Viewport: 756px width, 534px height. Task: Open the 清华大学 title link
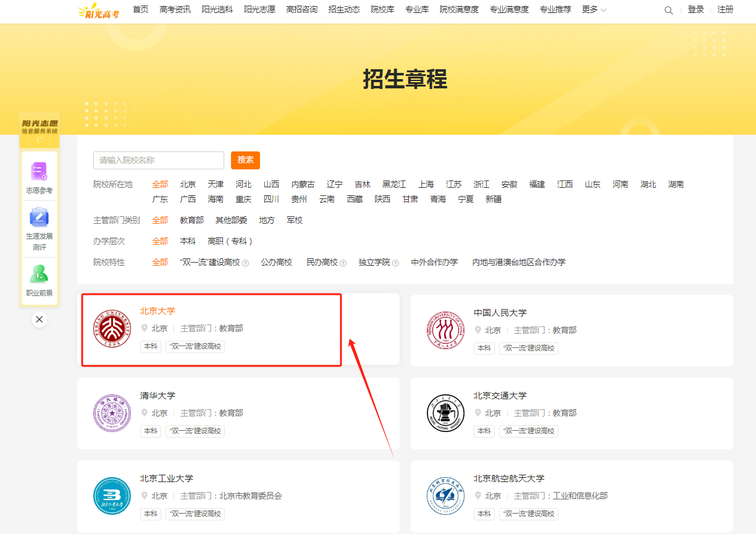click(x=157, y=396)
